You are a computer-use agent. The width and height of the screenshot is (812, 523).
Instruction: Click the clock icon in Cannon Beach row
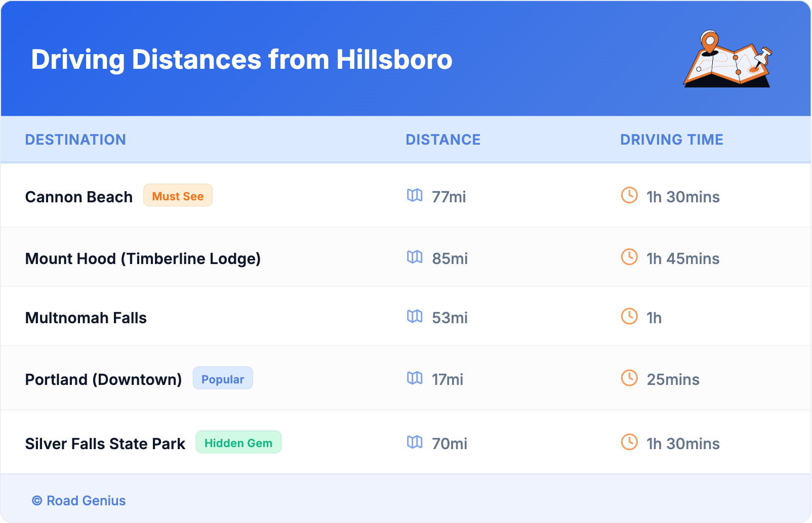pos(629,195)
